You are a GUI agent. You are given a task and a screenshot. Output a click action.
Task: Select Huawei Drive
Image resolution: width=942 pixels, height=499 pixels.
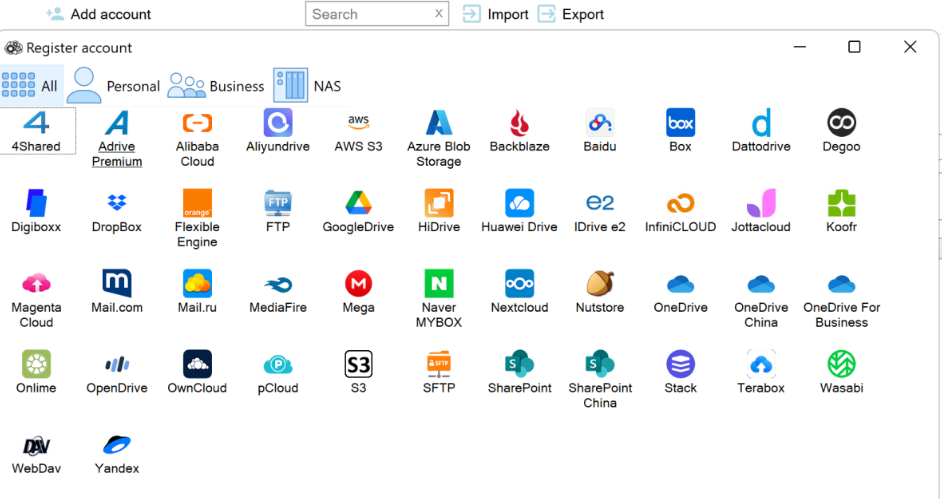coord(519,211)
